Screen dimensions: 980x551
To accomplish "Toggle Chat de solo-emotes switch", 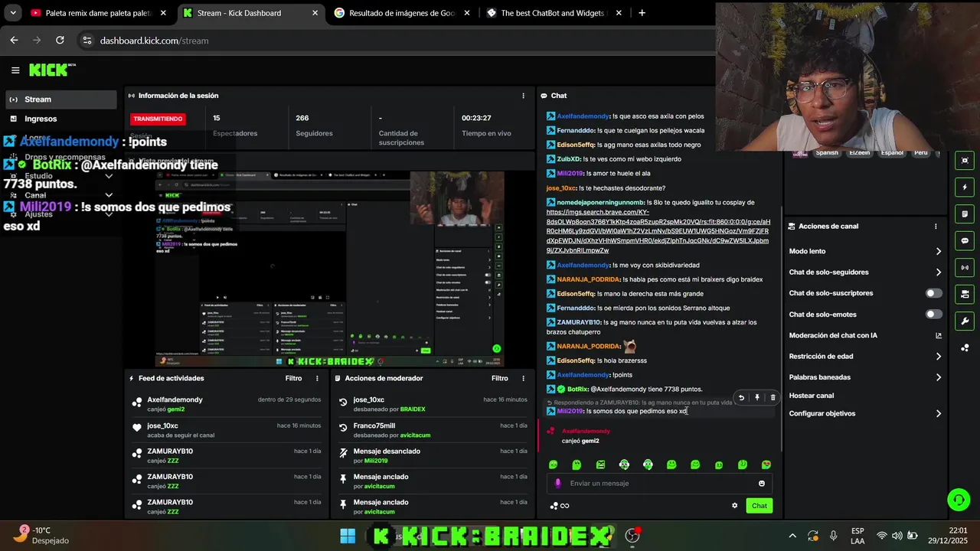I will click(934, 315).
